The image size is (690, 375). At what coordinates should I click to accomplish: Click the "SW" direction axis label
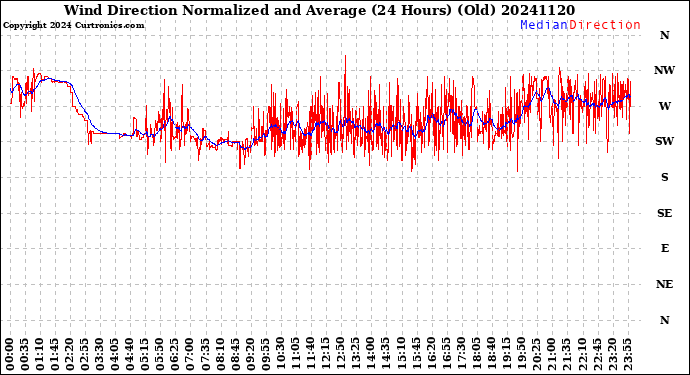(x=664, y=141)
